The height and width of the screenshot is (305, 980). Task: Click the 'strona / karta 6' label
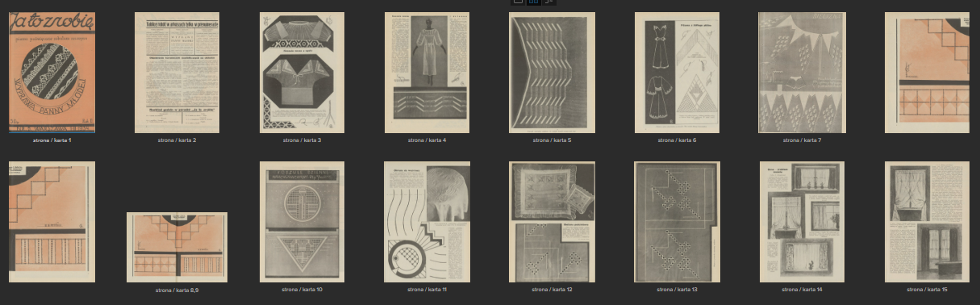pyautogui.click(x=677, y=140)
